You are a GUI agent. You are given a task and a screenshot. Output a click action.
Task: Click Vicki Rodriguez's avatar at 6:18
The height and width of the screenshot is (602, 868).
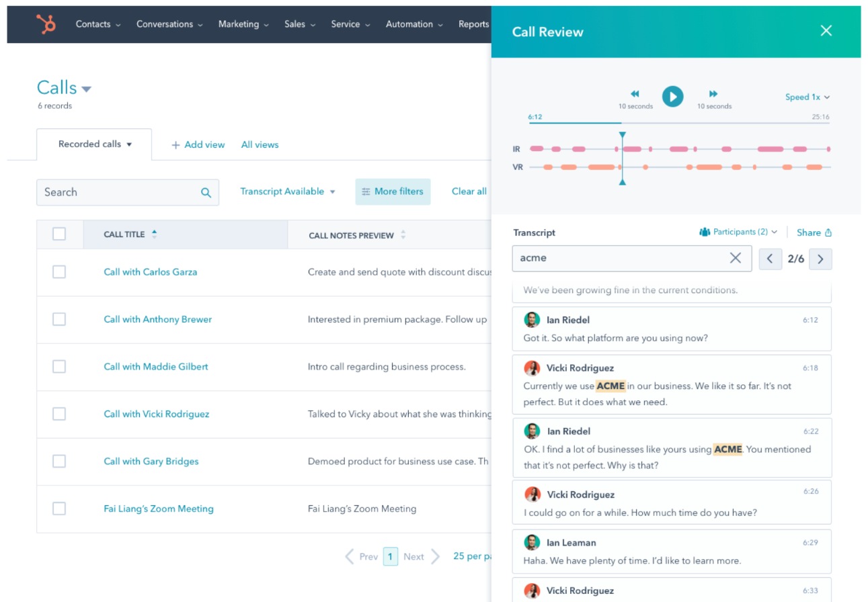point(532,368)
